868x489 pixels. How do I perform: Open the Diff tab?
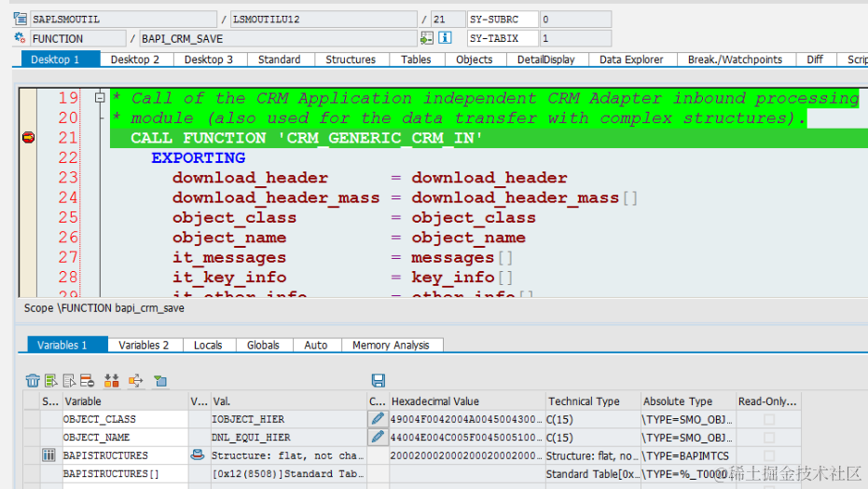pyautogui.click(x=815, y=60)
